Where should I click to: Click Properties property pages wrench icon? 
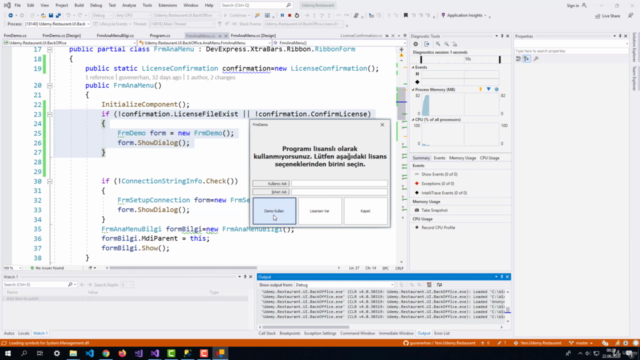[x=536, y=59]
